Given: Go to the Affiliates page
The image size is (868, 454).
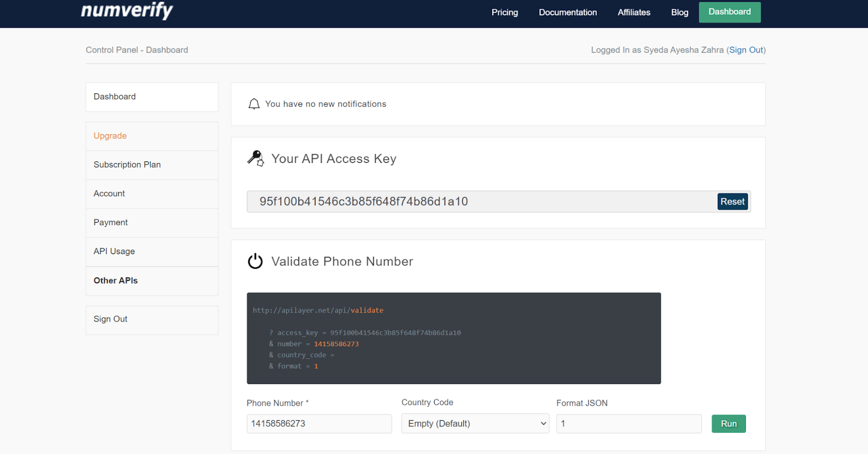Looking at the screenshot, I should (x=634, y=12).
